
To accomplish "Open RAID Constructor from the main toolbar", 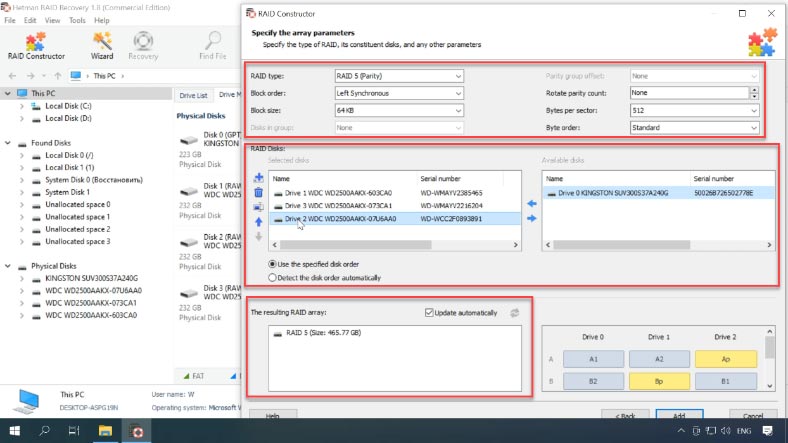I will click(36, 46).
